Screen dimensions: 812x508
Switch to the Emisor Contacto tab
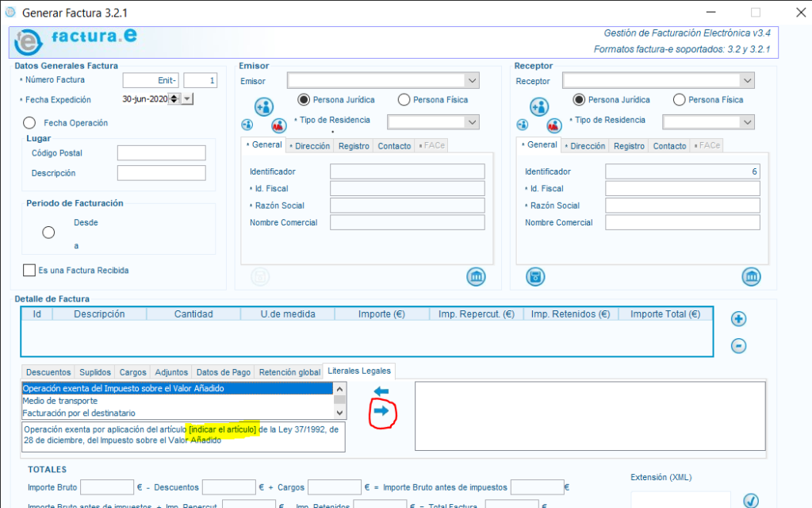(394, 146)
